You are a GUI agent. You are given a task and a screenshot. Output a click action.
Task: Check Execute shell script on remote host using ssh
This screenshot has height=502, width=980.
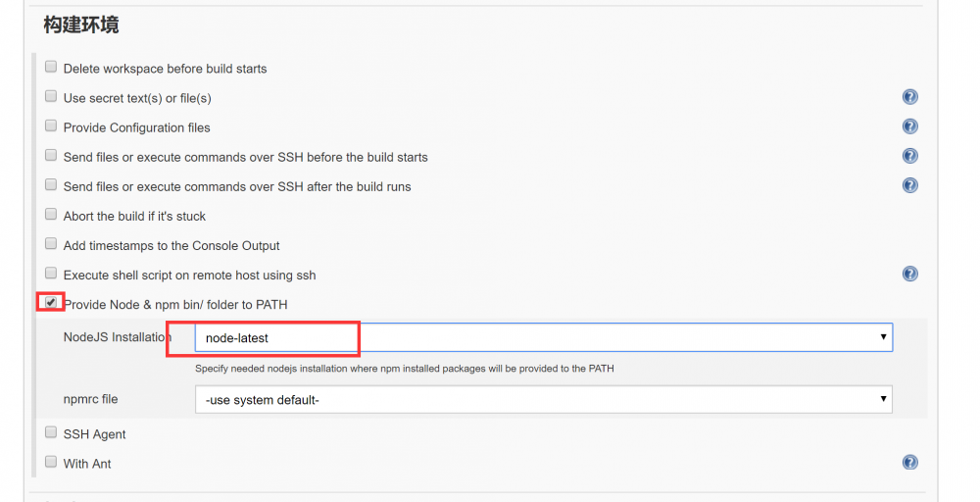click(x=51, y=274)
